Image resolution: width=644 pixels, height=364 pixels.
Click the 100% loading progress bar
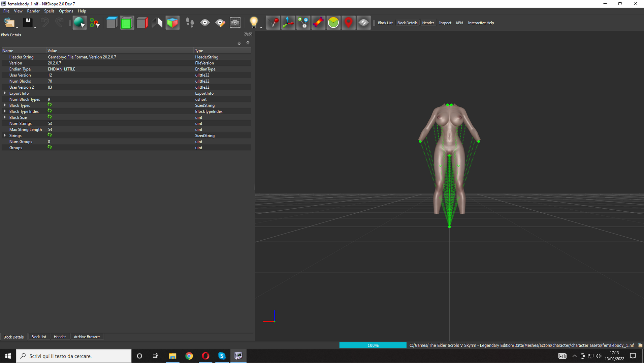pos(373,345)
